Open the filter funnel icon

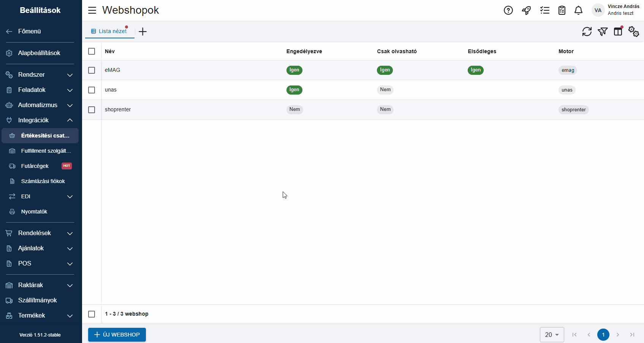coord(602,32)
